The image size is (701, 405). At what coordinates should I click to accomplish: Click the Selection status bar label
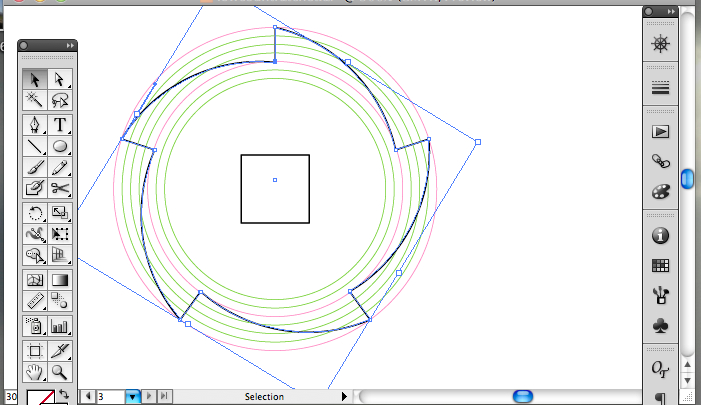pos(264,397)
